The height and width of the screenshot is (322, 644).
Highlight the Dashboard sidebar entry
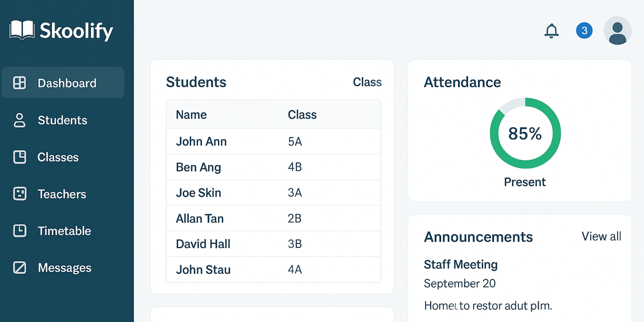63,83
